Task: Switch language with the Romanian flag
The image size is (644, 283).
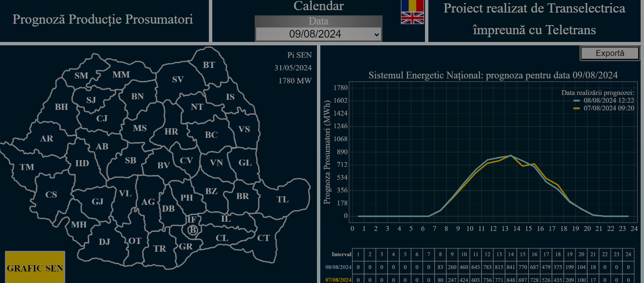Action: [x=412, y=5]
